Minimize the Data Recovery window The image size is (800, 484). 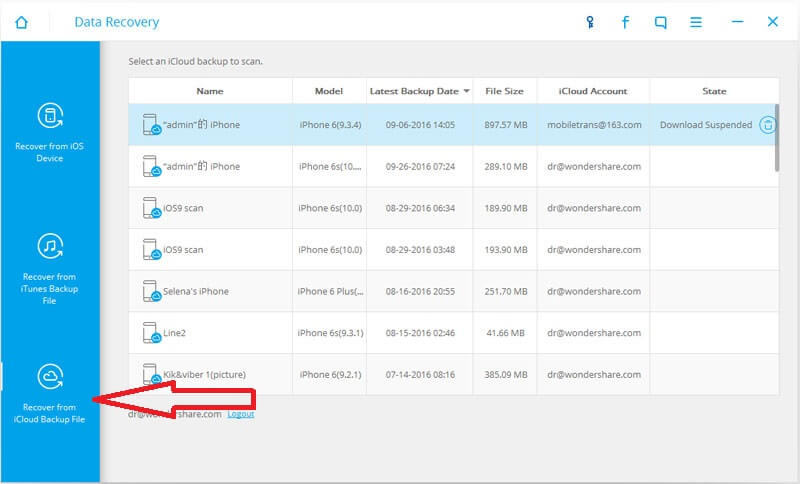coord(737,22)
